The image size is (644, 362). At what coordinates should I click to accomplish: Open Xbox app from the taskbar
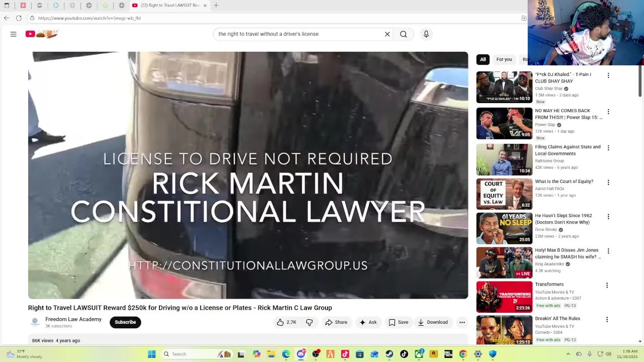[419, 354]
